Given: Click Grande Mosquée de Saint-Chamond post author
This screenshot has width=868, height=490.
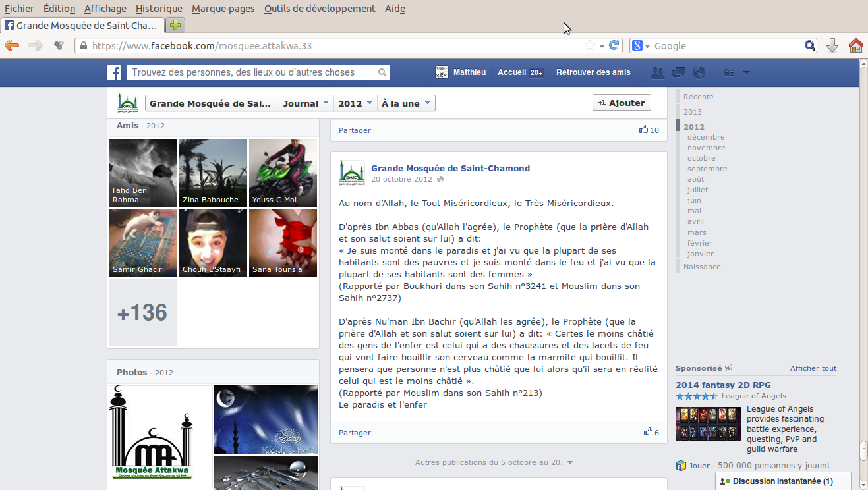Looking at the screenshot, I should [x=450, y=168].
